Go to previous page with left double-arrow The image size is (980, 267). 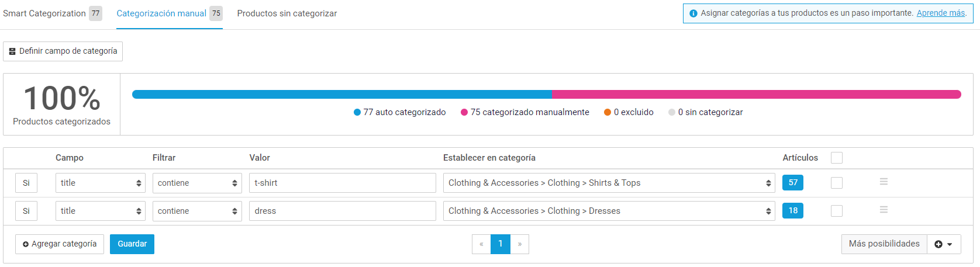click(481, 244)
